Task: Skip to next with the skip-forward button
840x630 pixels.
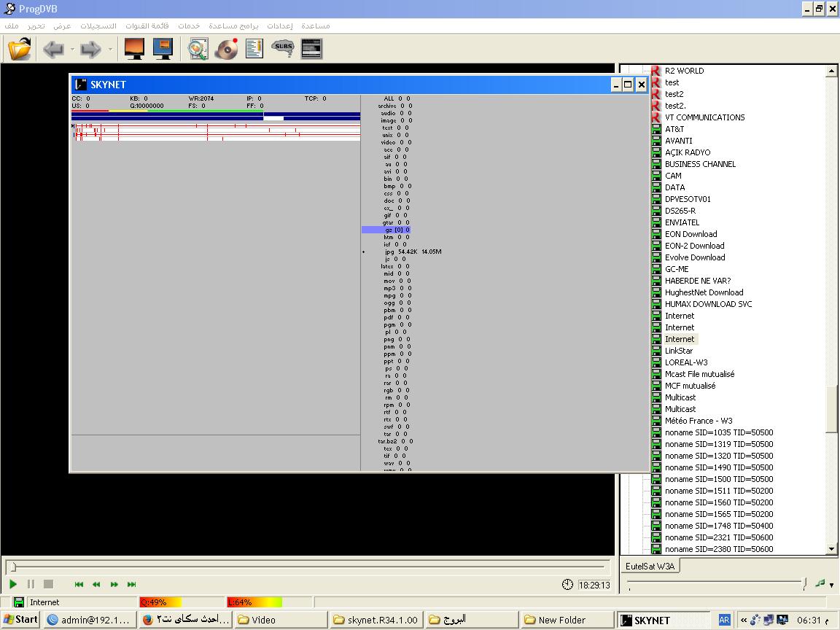Action: coord(132,584)
